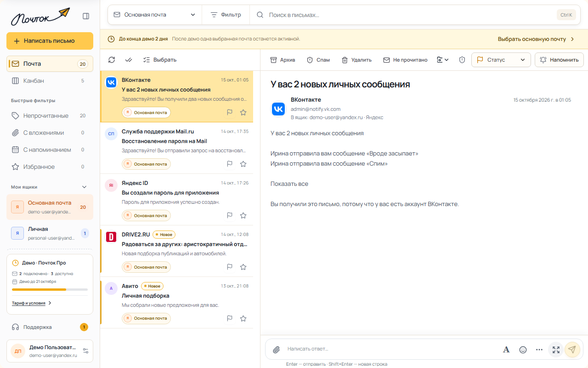Screen dimensions: 588x368
Task: Open the Фильтр menu
Action: 226,15
